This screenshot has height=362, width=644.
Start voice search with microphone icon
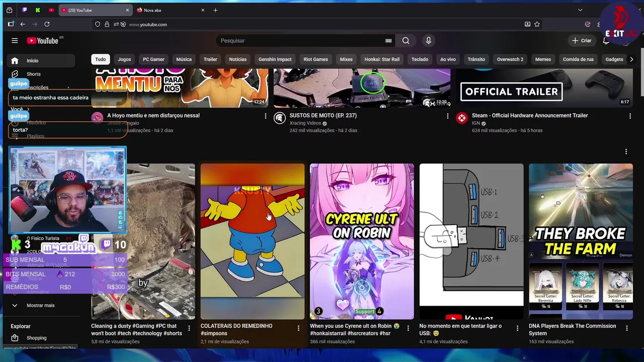pos(428,41)
